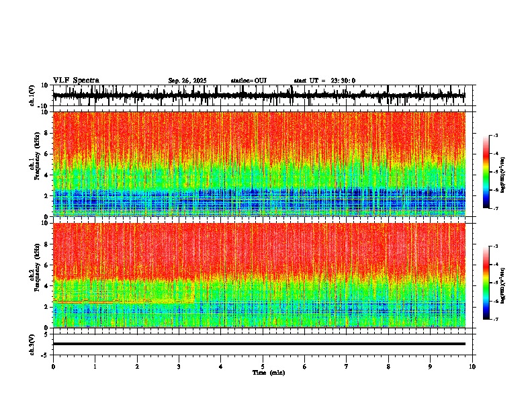Click the "start UT = 23:30:0" text
Viewport: 532px width, 411px height.
click(324, 81)
